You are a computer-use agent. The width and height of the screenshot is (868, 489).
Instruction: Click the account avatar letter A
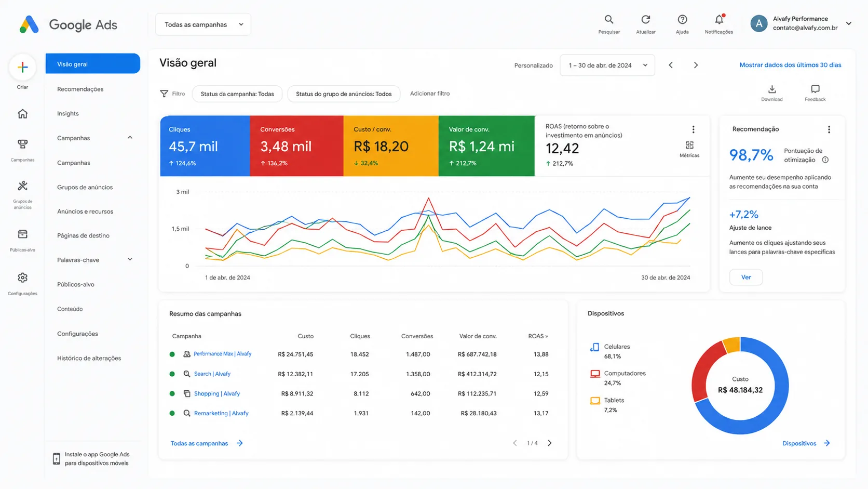click(759, 23)
